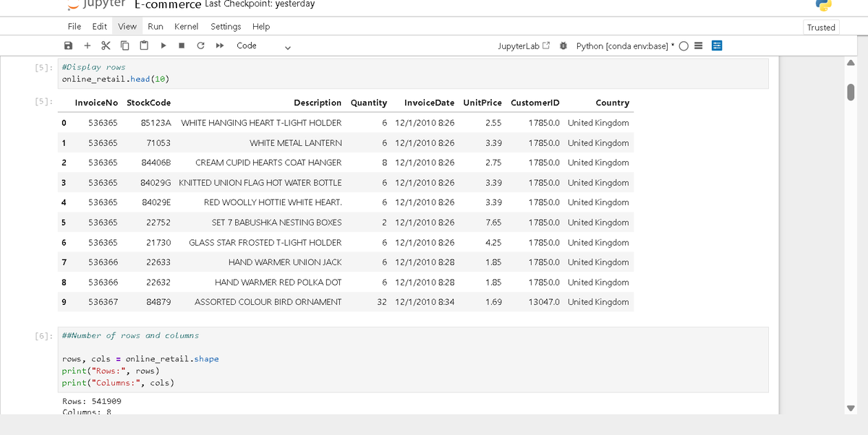
Task: Select GLASS STAR FROSTED T-LIGHT HOLDER cell
Action: 265,243
